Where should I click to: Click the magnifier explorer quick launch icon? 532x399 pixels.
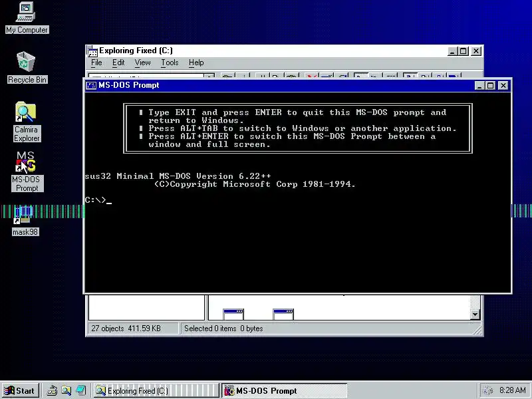click(x=66, y=391)
